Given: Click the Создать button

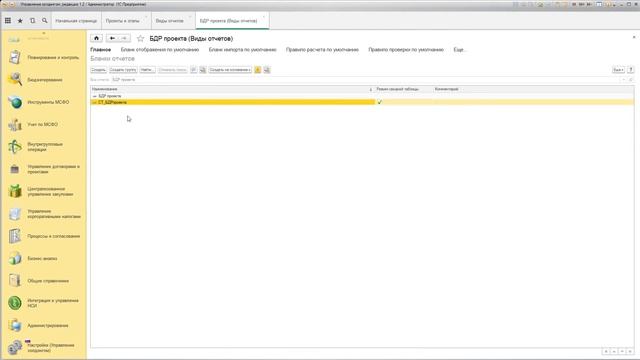Looking at the screenshot, I should [98, 70].
